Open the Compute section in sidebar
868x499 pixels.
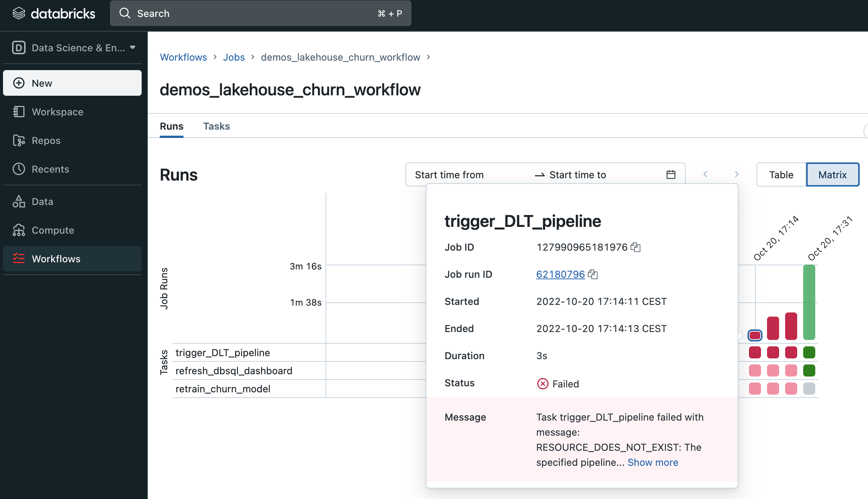click(53, 230)
